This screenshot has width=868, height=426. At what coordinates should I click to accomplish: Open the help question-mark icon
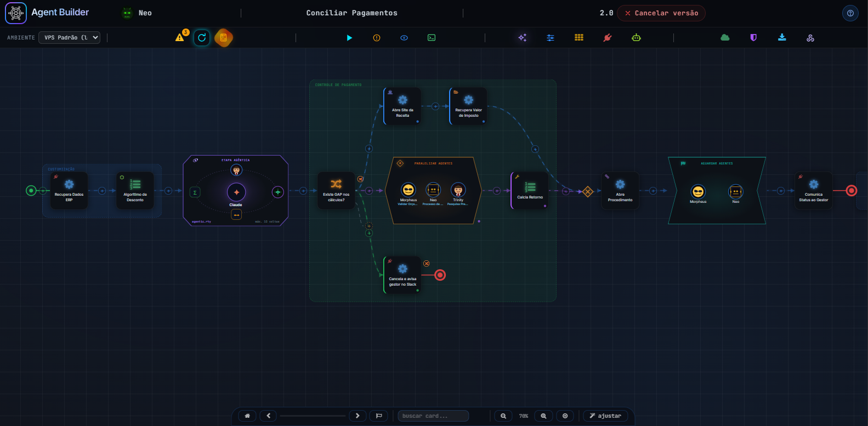tap(850, 13)
